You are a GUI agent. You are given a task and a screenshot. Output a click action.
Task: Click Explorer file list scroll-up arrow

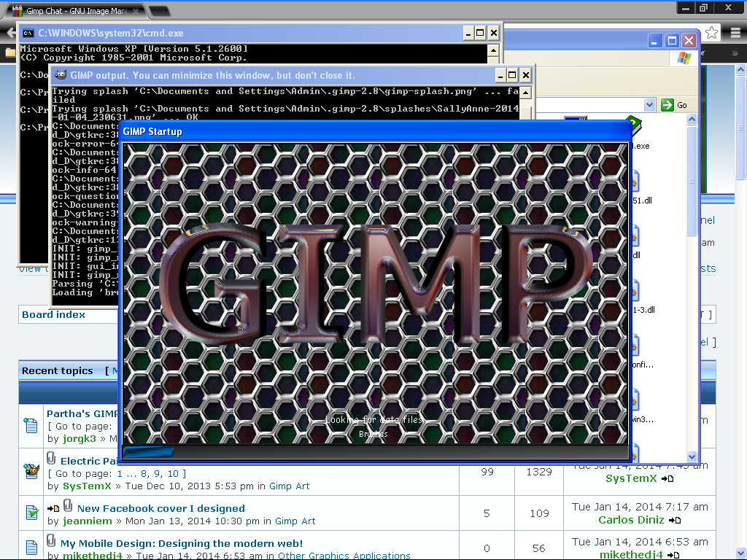coord(692,119)
